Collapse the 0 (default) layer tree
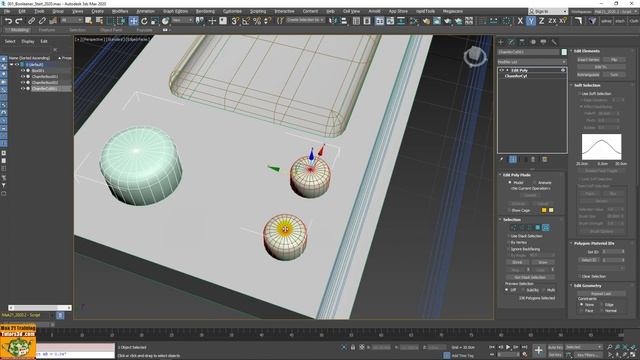 12,64
